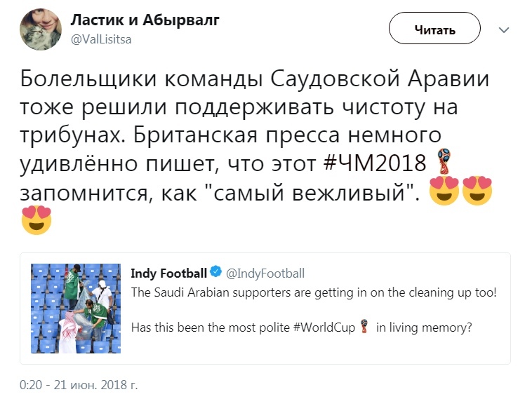Click the trophy emoji beside #WorldCup

point(364,325)
